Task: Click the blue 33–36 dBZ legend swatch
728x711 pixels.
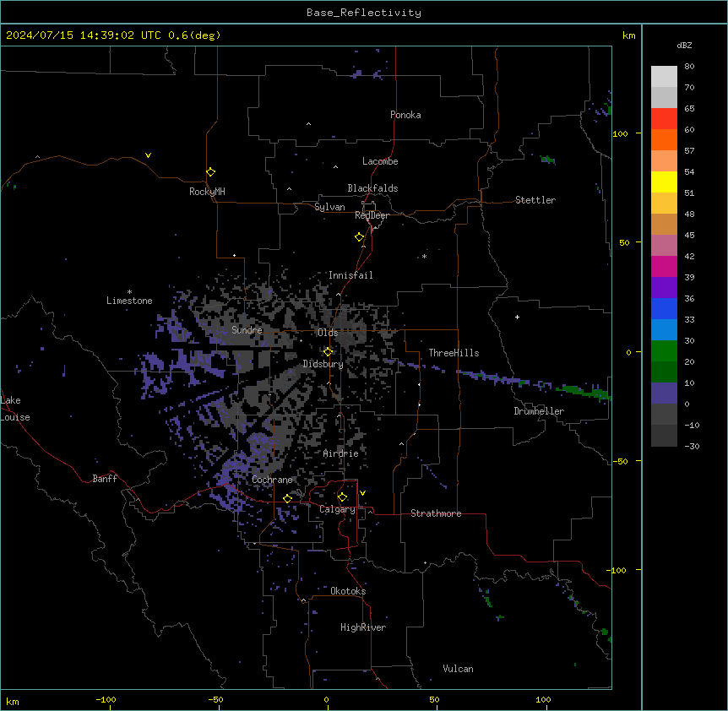Action: click(664, 308)
